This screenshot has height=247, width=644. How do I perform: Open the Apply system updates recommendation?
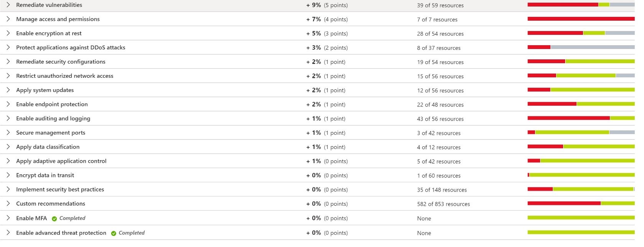[45, 90]
